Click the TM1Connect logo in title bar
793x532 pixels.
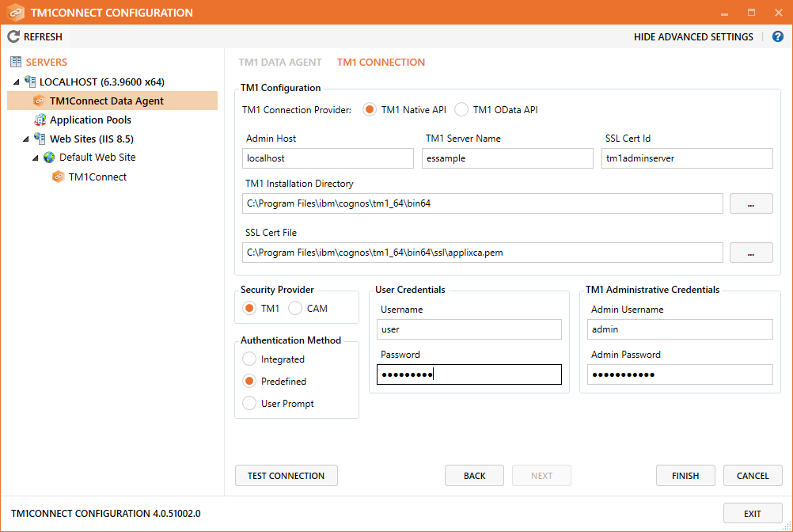coord(16,12)
